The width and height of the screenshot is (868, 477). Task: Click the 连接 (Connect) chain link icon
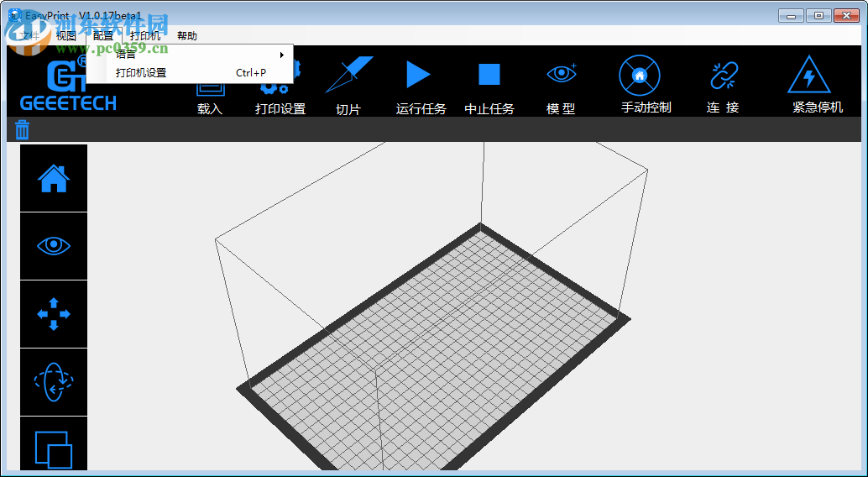(724, 76)
